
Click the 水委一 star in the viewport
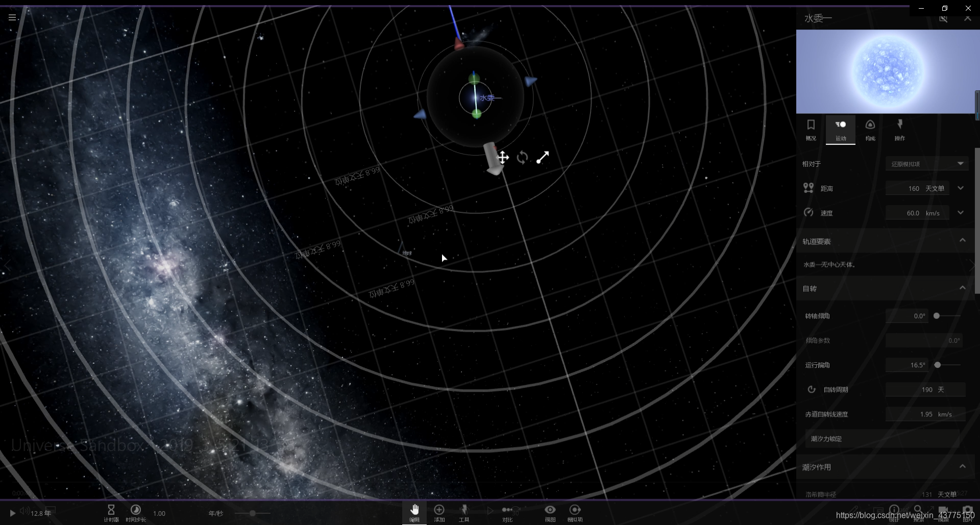475,97
